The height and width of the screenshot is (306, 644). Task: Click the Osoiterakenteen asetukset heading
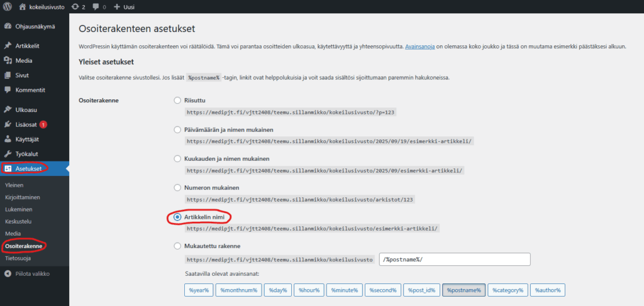tap(136, 29)
